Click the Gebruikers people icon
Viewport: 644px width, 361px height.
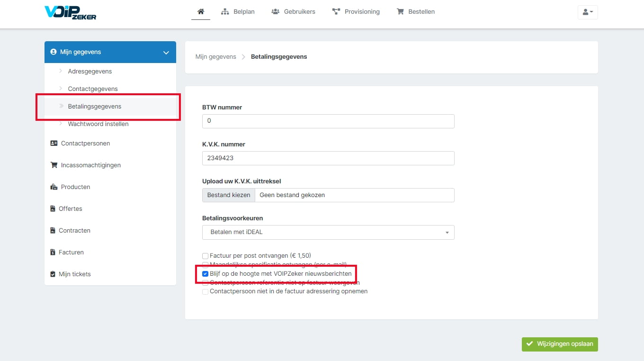(x=275, y=11)
